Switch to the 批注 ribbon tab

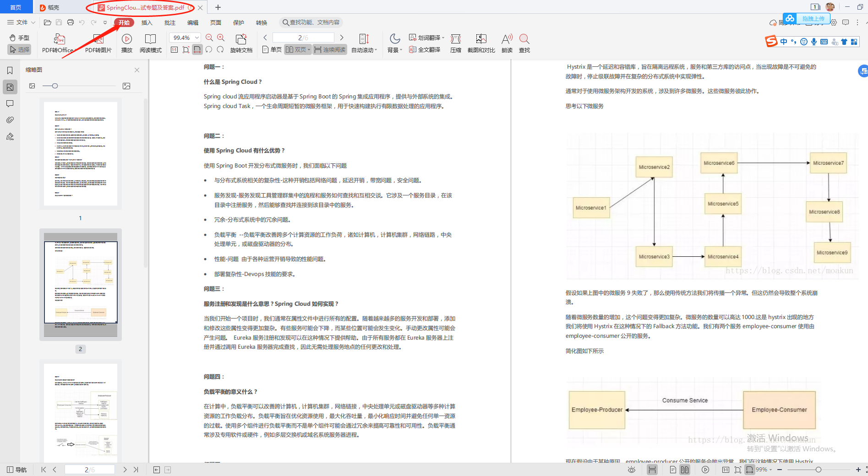[170, 22]
